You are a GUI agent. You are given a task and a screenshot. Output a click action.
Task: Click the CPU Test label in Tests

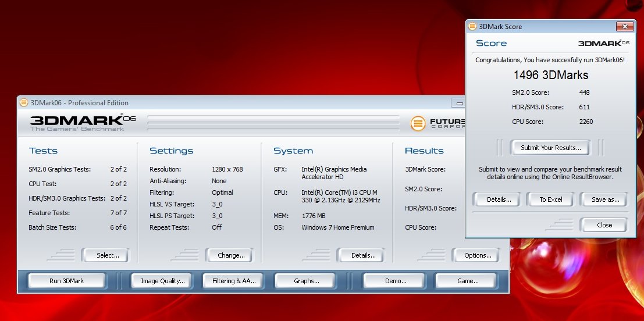(x=42, y=184)
